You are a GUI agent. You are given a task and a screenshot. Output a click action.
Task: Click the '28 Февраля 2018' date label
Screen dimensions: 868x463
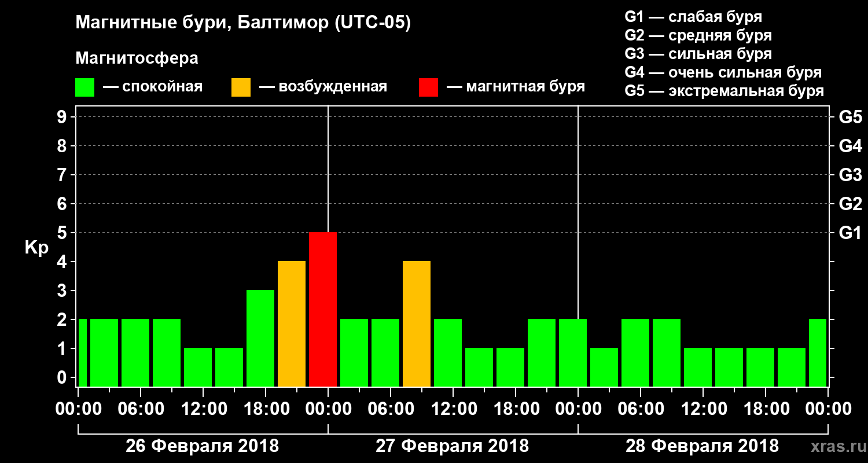pos(703,446)
